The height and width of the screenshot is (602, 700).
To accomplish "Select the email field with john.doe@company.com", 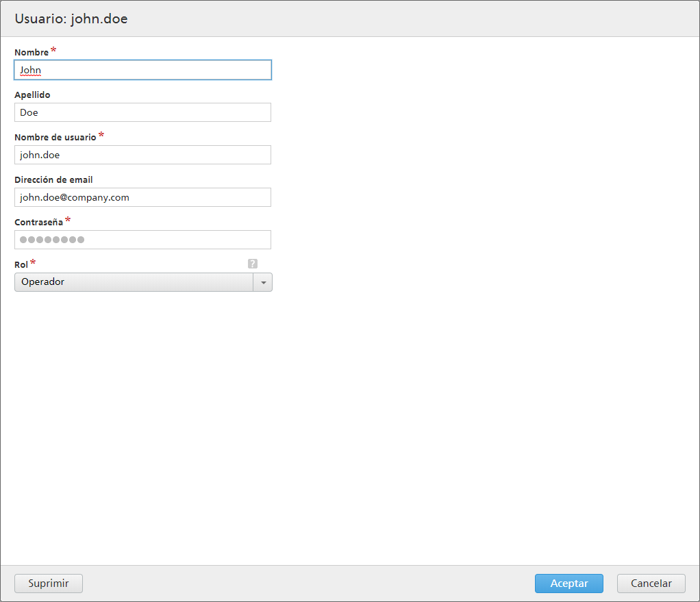I will tap(142, 197).
